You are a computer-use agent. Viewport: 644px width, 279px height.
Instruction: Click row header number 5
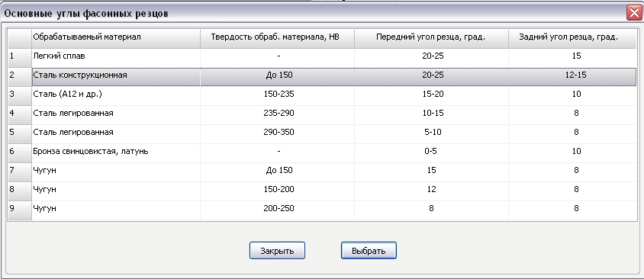click(20, 133)
